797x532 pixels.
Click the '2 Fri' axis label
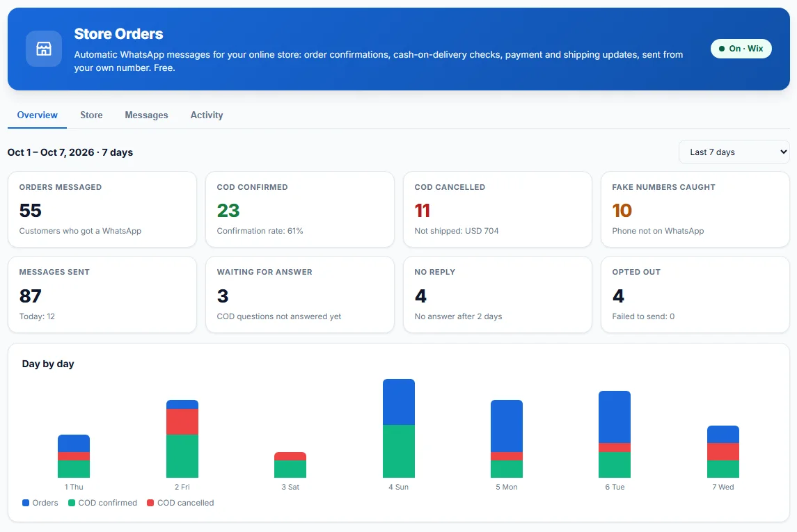click(182, 487)
